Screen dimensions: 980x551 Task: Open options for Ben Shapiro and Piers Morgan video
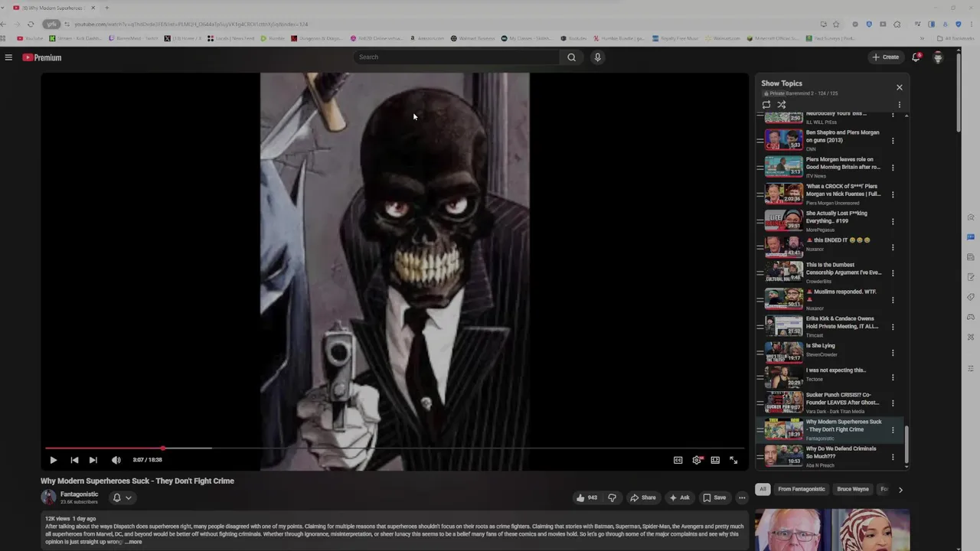click(x=893, y=141)
